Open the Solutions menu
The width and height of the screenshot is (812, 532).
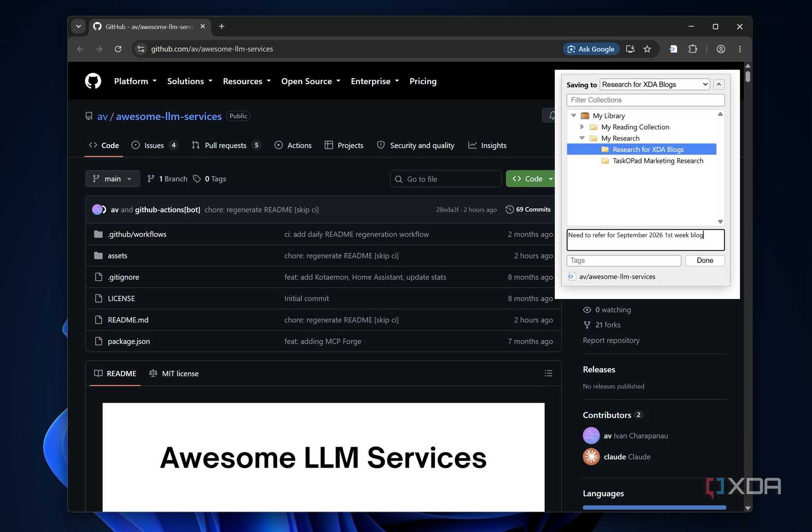190,81
